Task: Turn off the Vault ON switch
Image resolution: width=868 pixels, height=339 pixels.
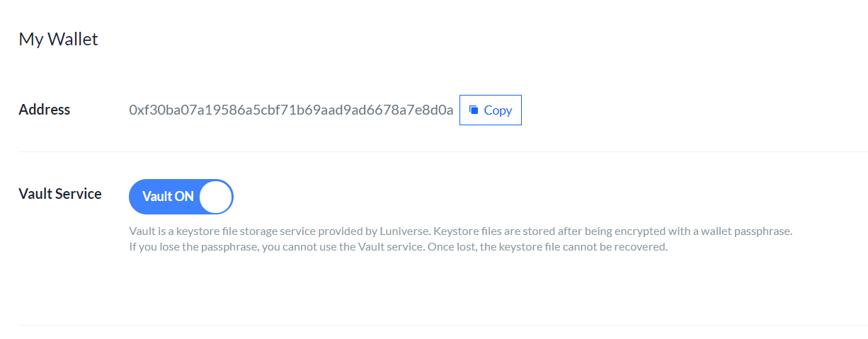Action: 181,197
